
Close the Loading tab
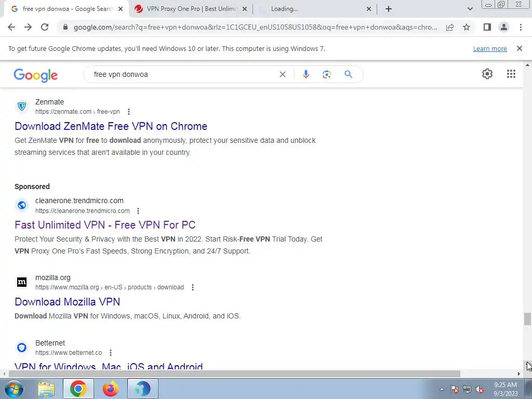(x=369, y=9)
